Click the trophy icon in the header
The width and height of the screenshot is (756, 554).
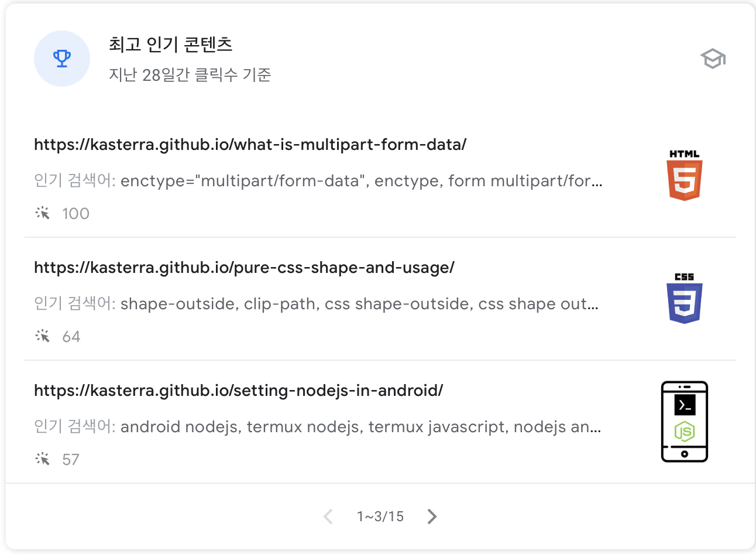point(62,59)
